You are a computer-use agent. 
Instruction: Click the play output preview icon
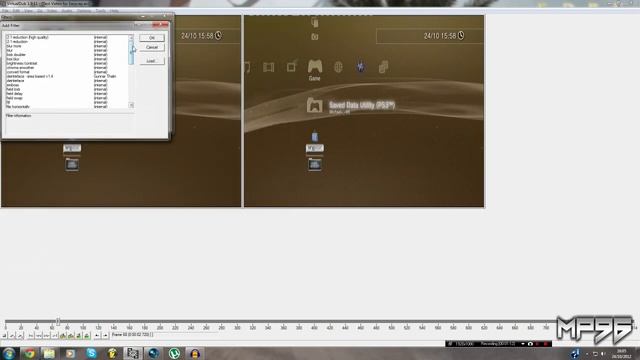[x=20, y=335]
